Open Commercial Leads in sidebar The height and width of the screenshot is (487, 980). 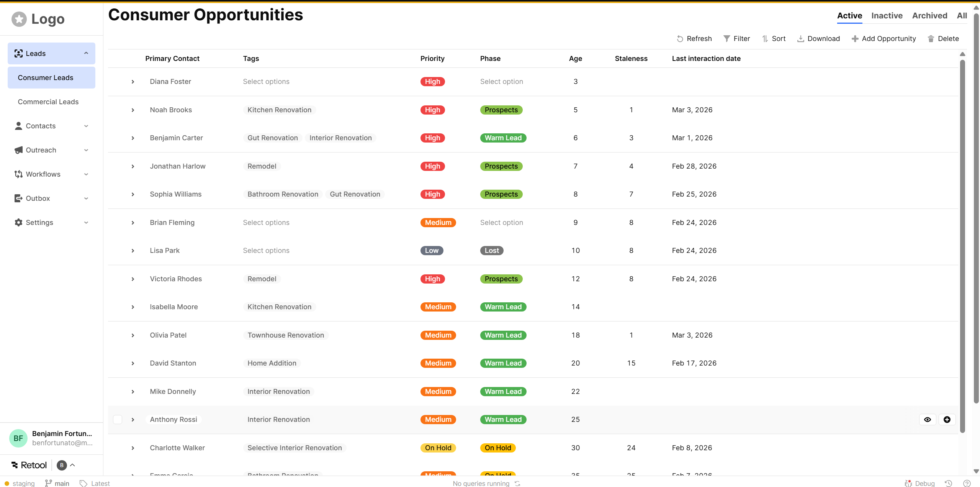pos(48,102)
